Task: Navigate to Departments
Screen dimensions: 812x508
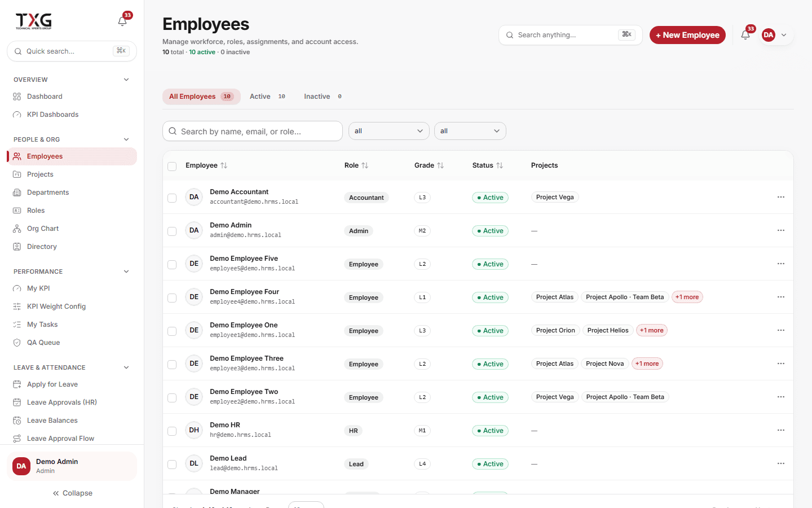Action: coord(72,192)
